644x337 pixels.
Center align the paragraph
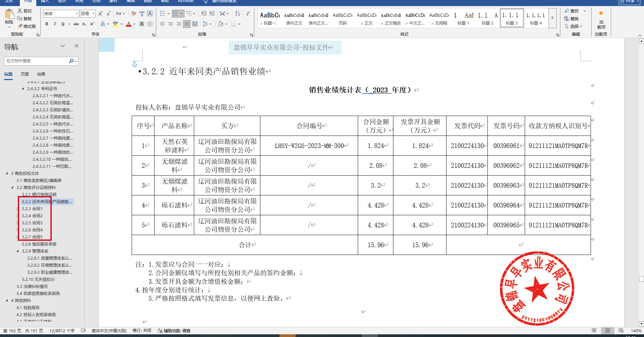(171, 24)
